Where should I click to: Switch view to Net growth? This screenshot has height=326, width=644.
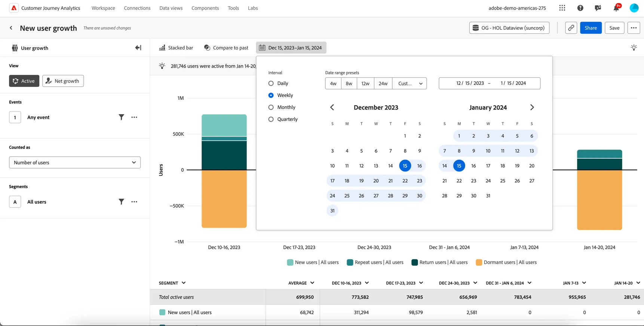(x=63, y=81)
